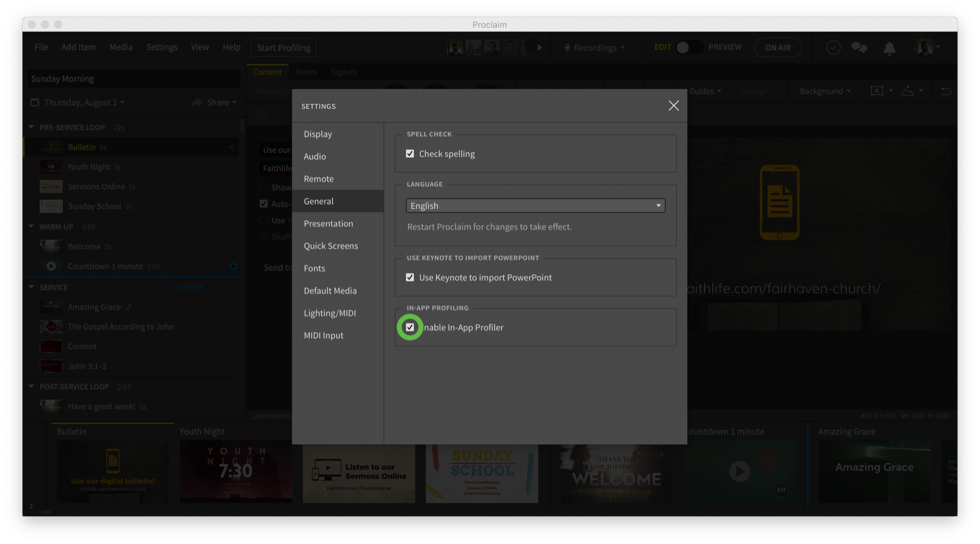Select the Bulletin item in the service list
The height and width of the screenshot is (544, 980).
[x=131, y=148]
